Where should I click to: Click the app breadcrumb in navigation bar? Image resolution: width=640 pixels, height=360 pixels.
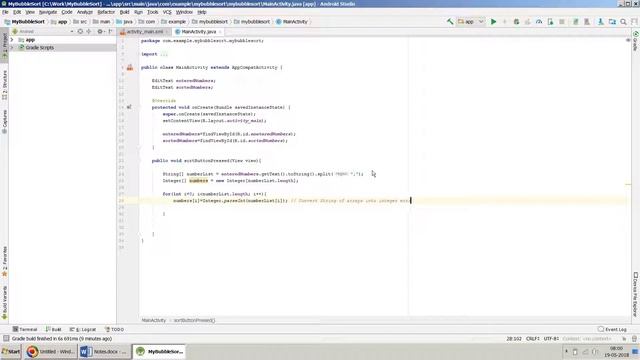click(59, 22)
